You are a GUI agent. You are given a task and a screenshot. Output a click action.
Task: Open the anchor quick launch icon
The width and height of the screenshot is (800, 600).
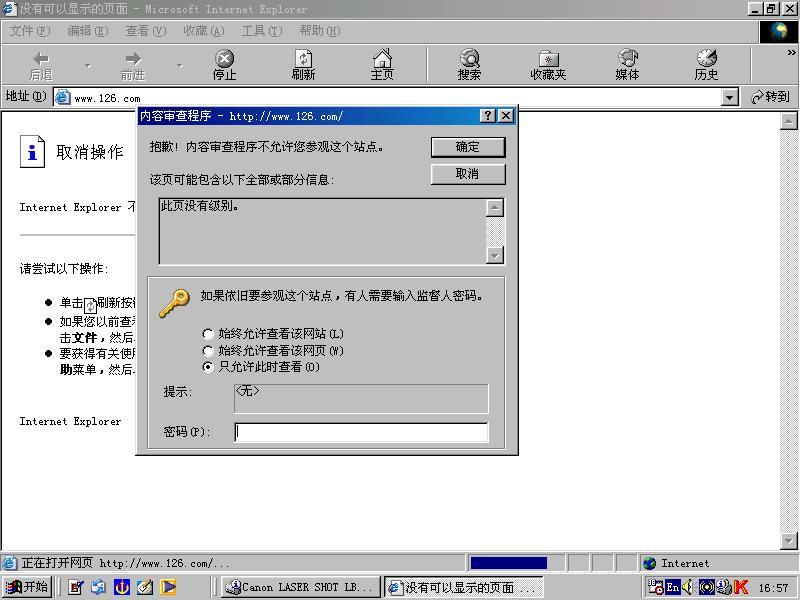point(121,587)
